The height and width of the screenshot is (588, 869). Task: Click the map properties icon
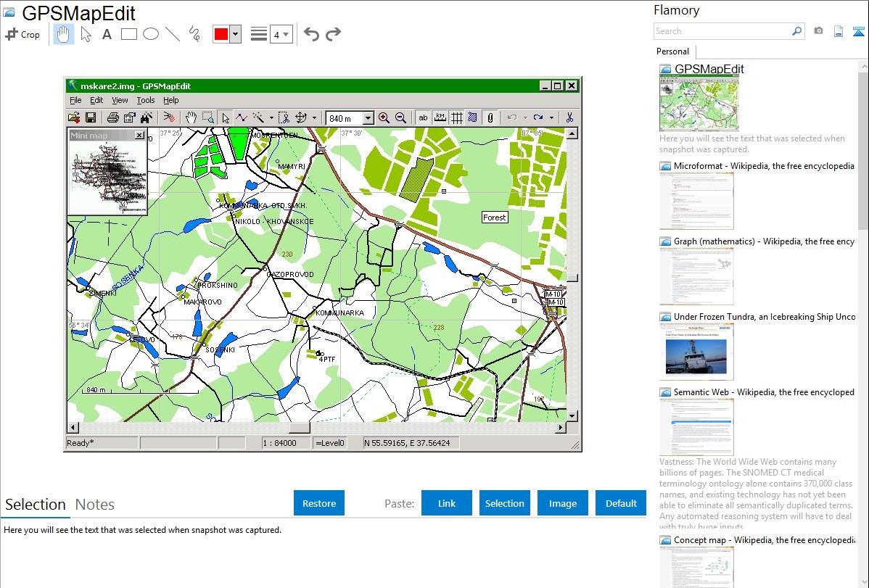point(130,117)
